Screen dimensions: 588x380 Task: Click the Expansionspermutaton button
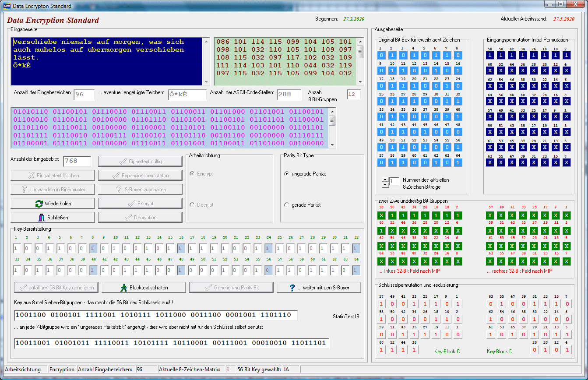coord(140,176)
